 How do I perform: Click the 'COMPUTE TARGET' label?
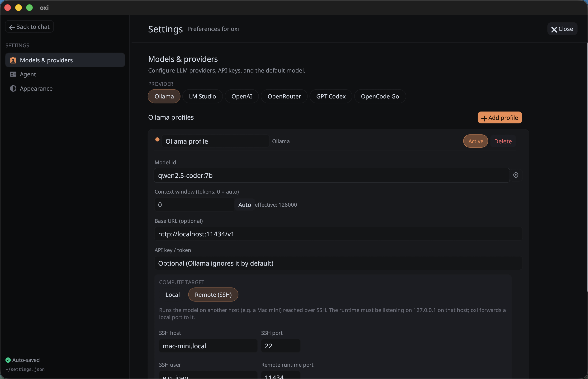[x=181, y=282]
